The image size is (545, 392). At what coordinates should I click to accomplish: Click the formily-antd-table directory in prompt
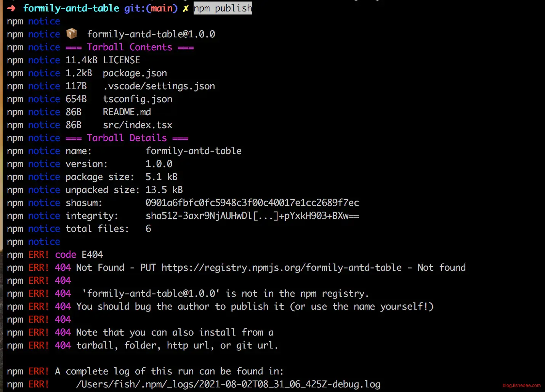(71, 8)
